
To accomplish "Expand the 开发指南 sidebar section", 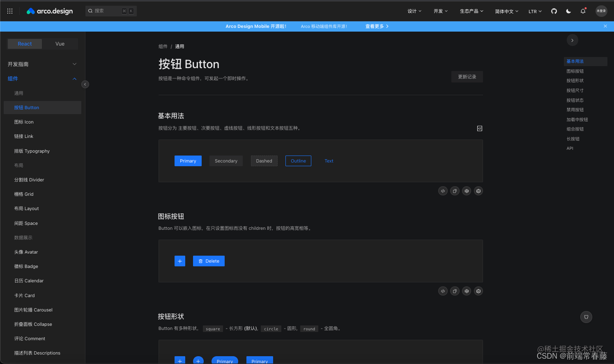I will [x=42, y=64].
